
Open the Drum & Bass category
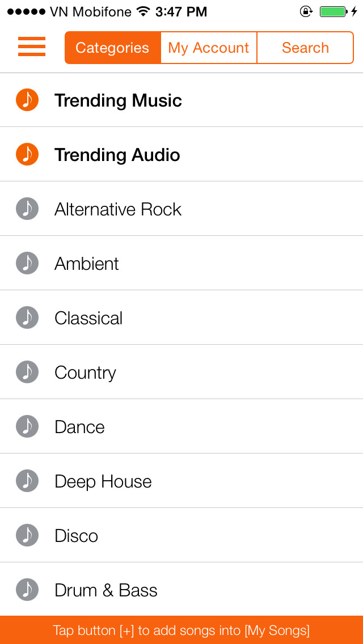106,590
